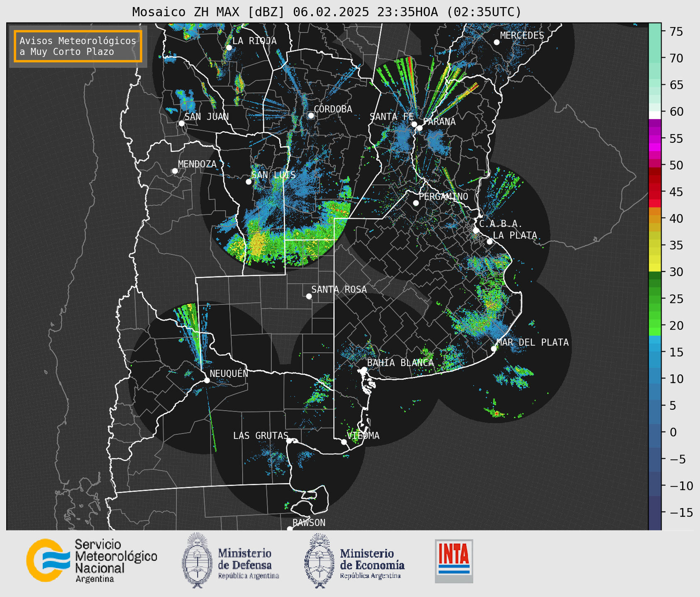The height and width of the screenshot is (597, 700).
Task: Click the C.A.B.A. city marker dot
Action: click(476, 230)
